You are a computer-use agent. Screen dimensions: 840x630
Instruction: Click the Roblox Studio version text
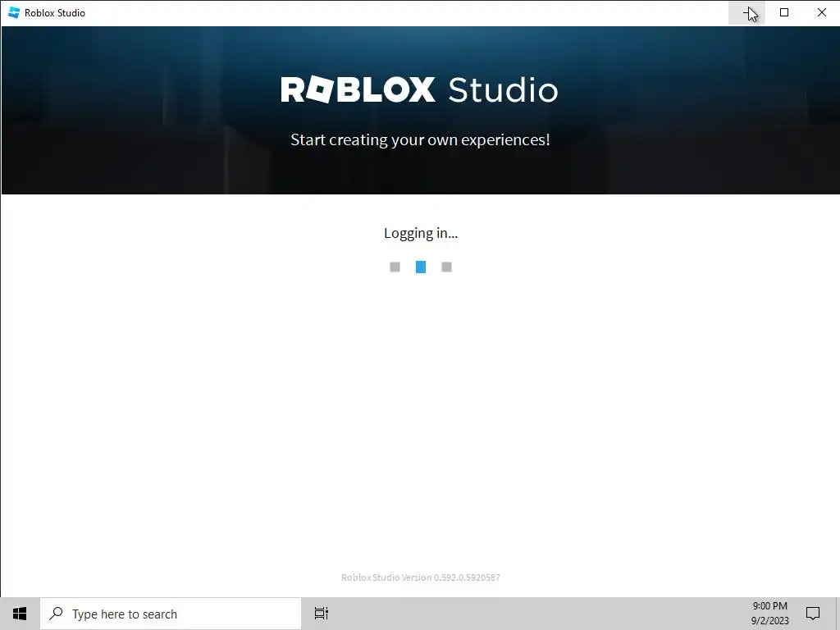(x=421, y=577)
